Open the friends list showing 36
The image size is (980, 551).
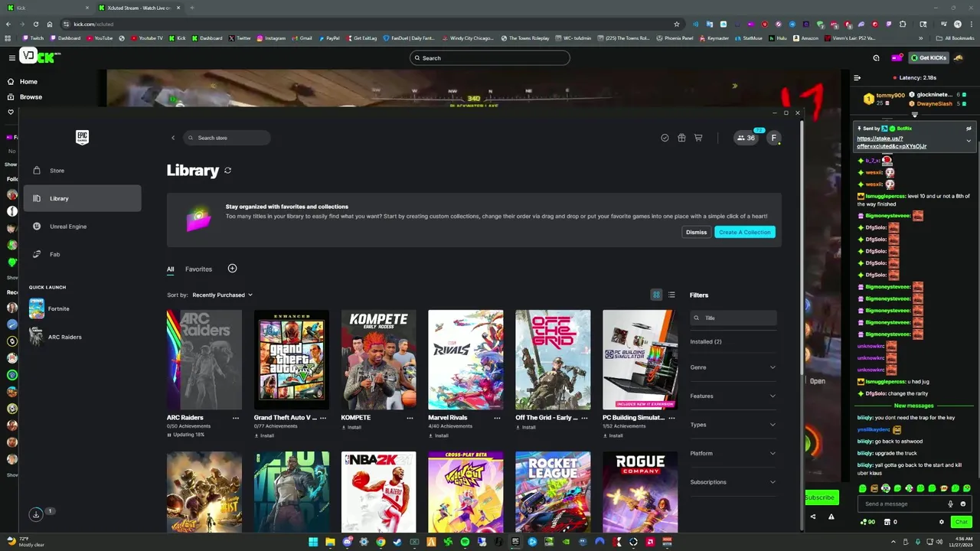[x=746, y=138]
